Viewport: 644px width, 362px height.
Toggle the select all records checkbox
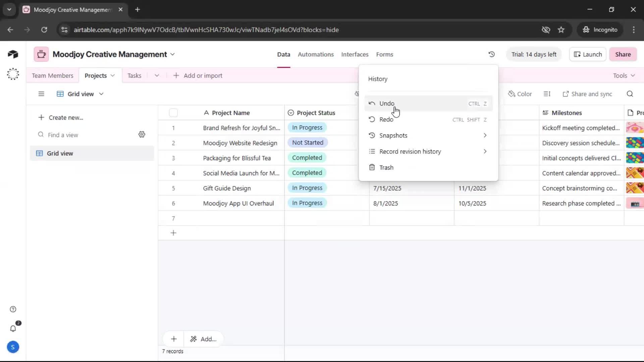[x=173, y=113]
